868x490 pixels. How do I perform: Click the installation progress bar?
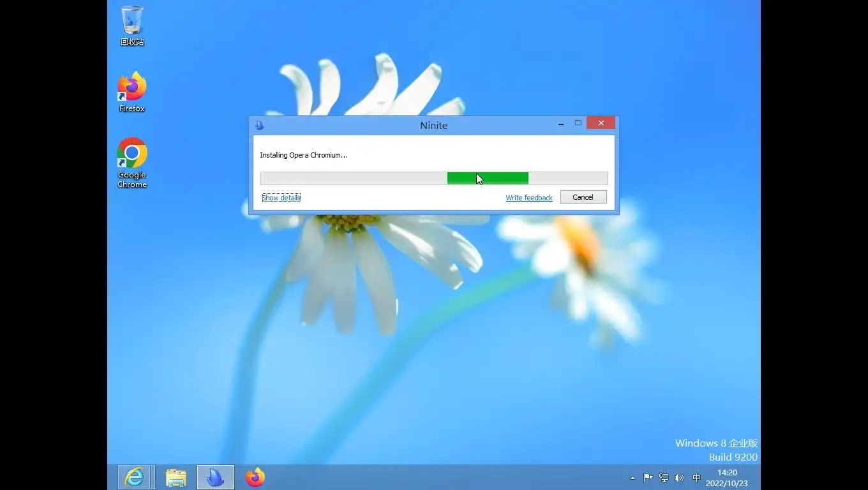434,179
